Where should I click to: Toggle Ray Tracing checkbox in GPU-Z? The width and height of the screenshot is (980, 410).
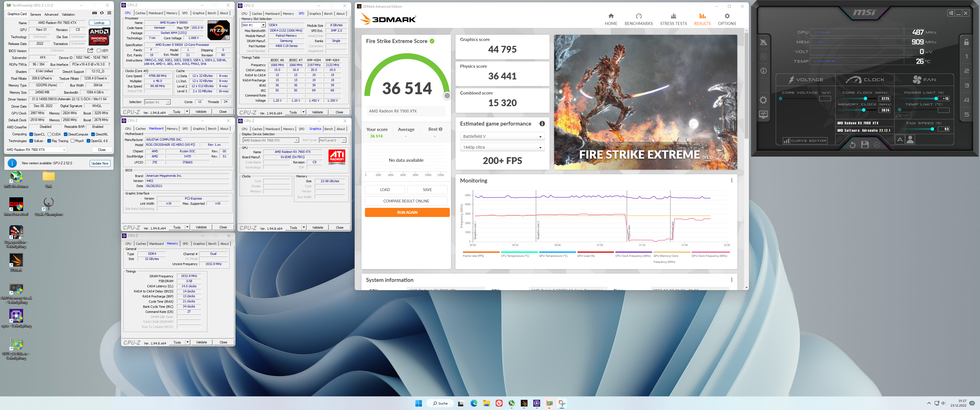[x=49, y=141]
